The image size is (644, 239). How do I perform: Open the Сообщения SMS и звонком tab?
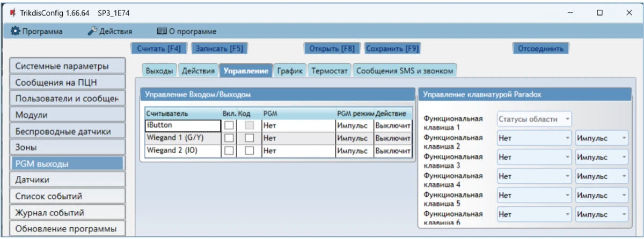click(x=406, y=71)
